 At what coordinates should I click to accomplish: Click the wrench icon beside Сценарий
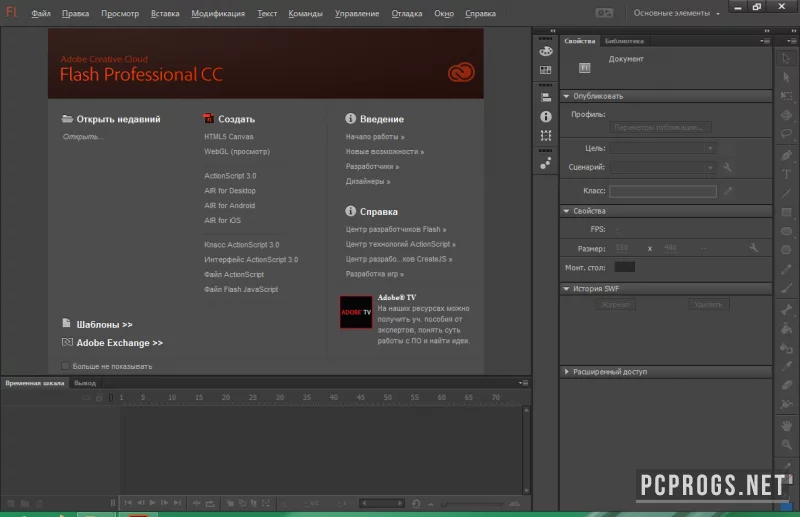(x=727, y=167)
